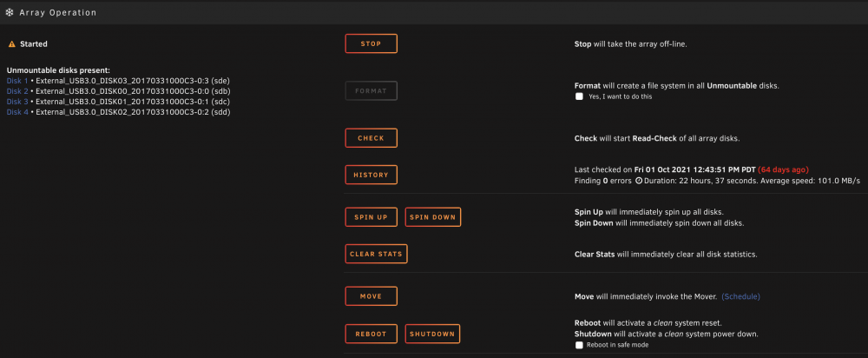Start a Read-Check with CHECK button
The height and width of the screenshot is (358, 868).
point(371,138)
